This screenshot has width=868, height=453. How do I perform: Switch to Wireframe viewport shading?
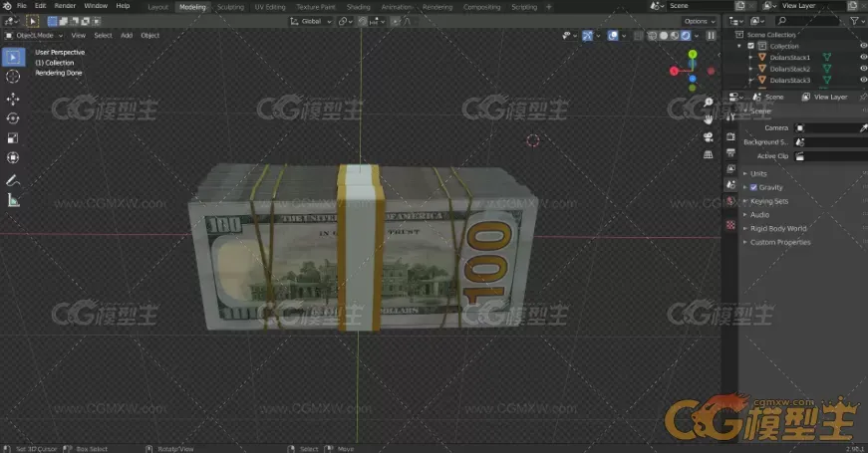tap(652, 36)
